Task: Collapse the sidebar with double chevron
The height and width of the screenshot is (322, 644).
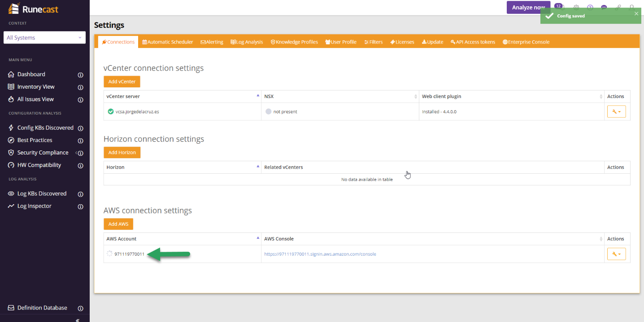Action: [78, 320]
